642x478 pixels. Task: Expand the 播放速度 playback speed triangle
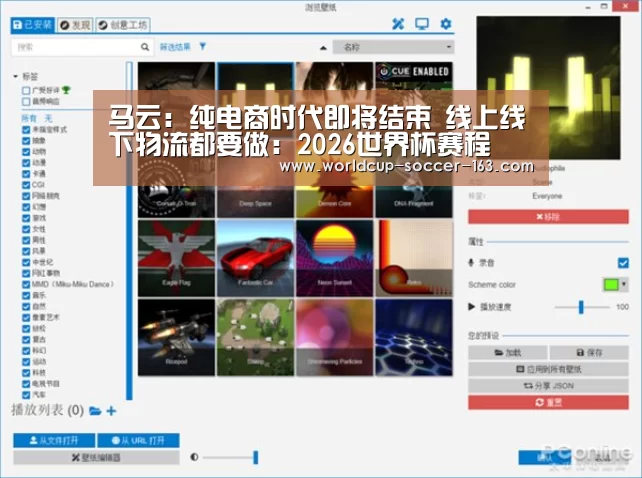(471, 306)
